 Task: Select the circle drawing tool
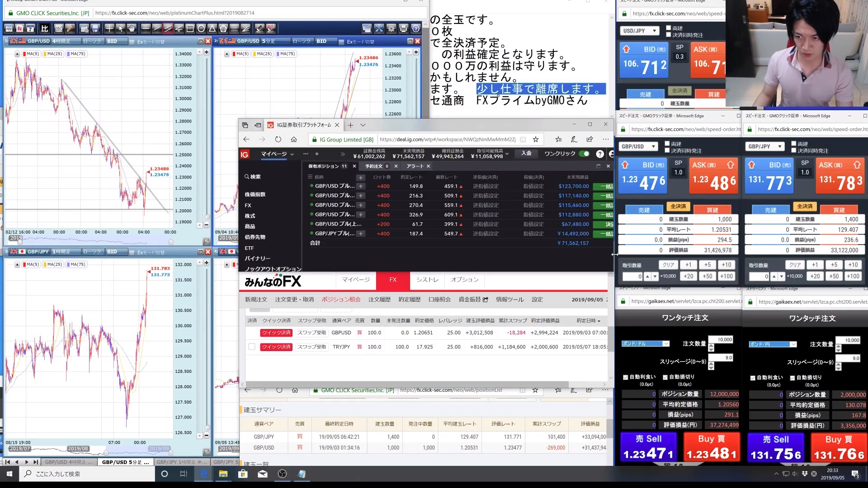[x=201, y=29]
